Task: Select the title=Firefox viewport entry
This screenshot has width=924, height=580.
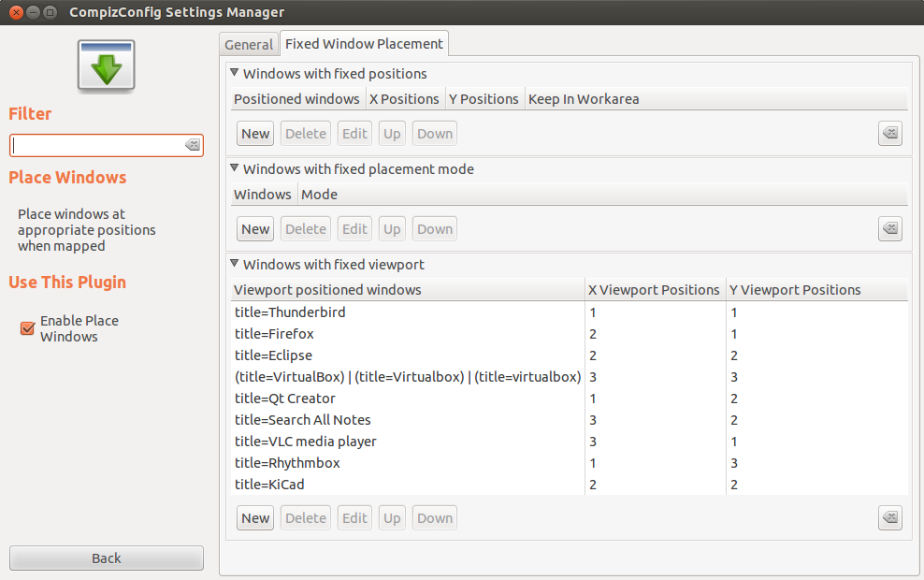Action: 274,333
